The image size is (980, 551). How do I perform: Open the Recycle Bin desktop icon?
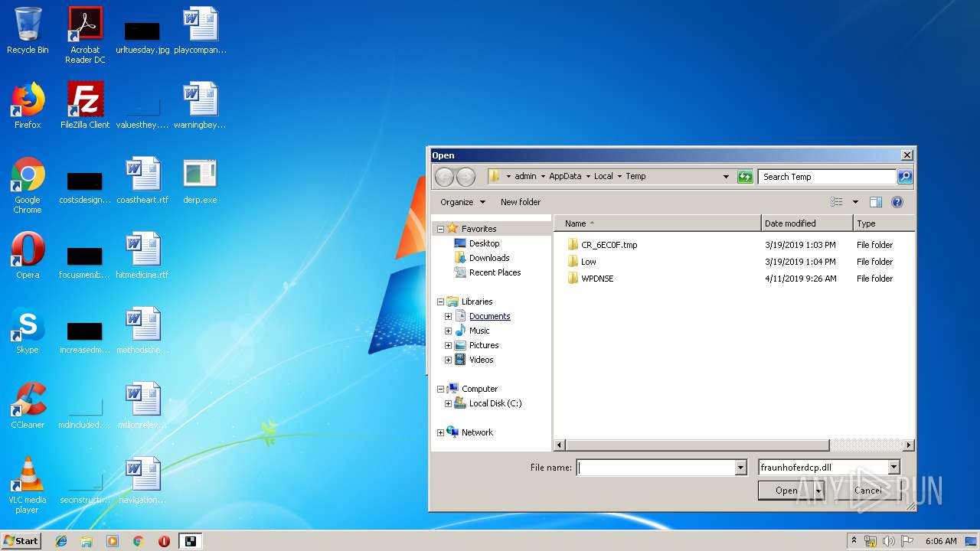[28, 31]
